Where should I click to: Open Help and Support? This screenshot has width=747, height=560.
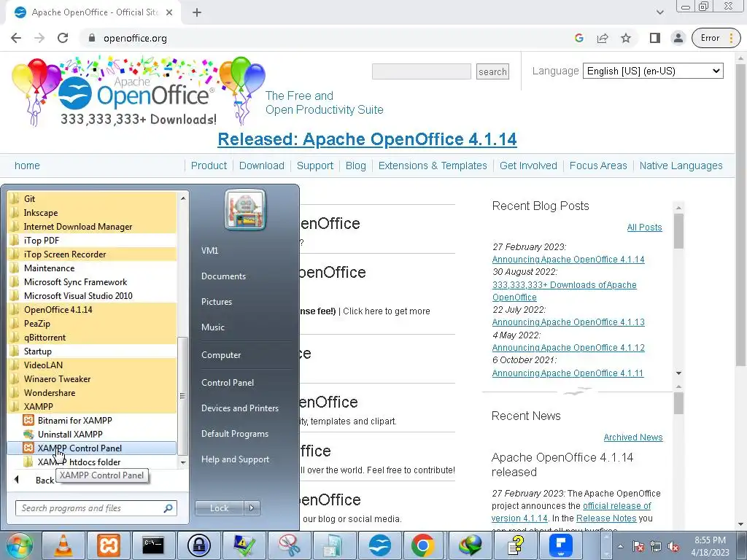(x=235, y=459)
